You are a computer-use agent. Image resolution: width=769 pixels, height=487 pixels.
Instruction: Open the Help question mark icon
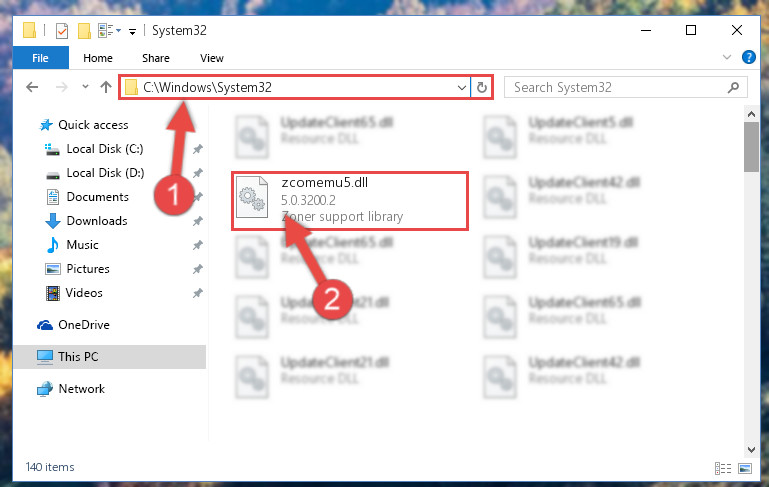748,57
